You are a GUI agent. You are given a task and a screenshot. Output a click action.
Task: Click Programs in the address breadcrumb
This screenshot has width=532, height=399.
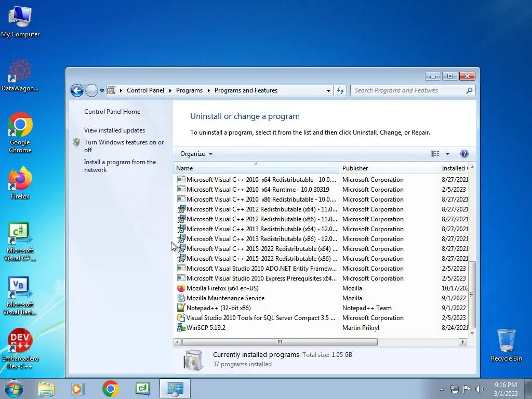(x=189, y=90)
